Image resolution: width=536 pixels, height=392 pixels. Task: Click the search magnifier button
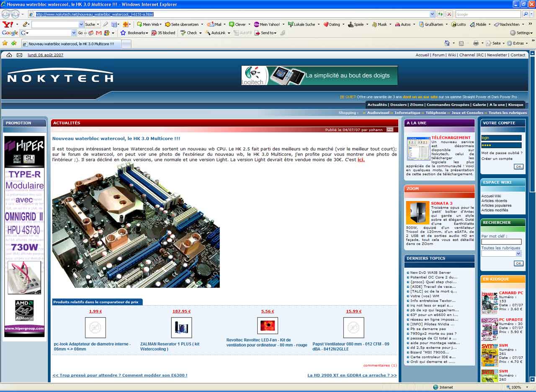click(x=526, y=14)
